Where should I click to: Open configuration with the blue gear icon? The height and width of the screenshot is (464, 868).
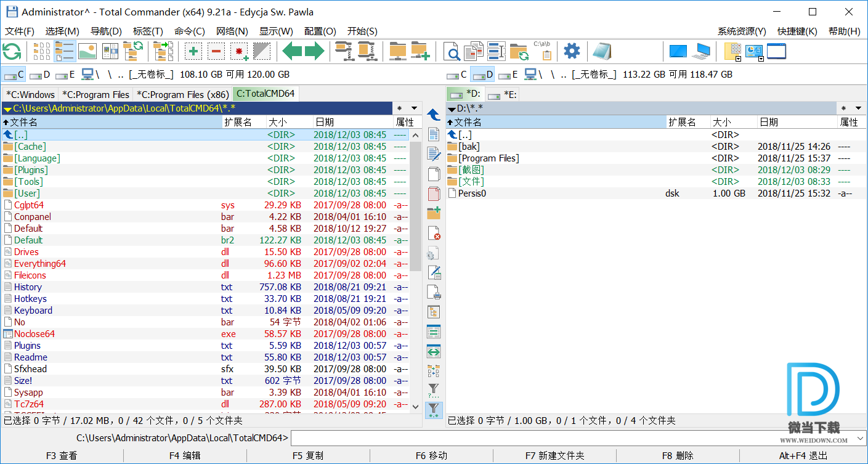(x=572, y=51)
